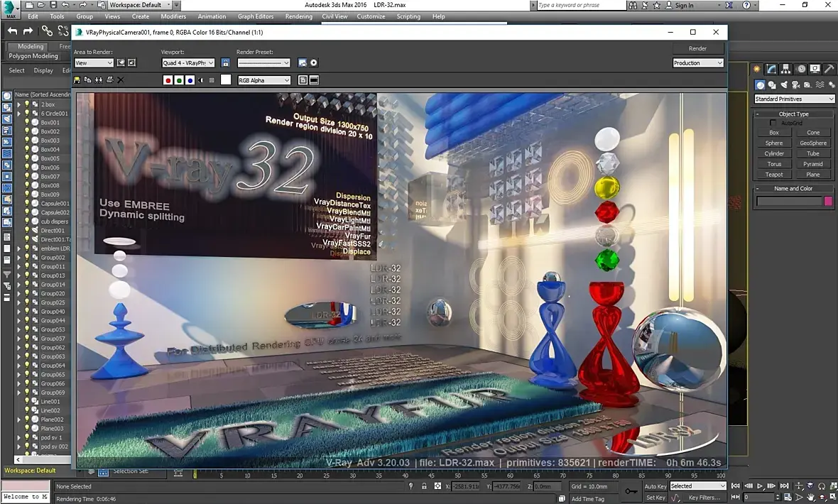Click the Edit Region icon next to the View dropdown
This screenshot has width=838, height=504.
click(121, 63)
